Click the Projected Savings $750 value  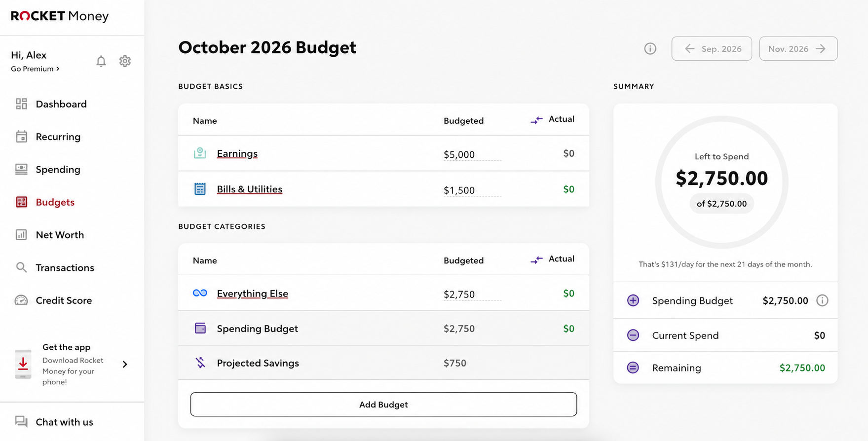click(455, 363)
